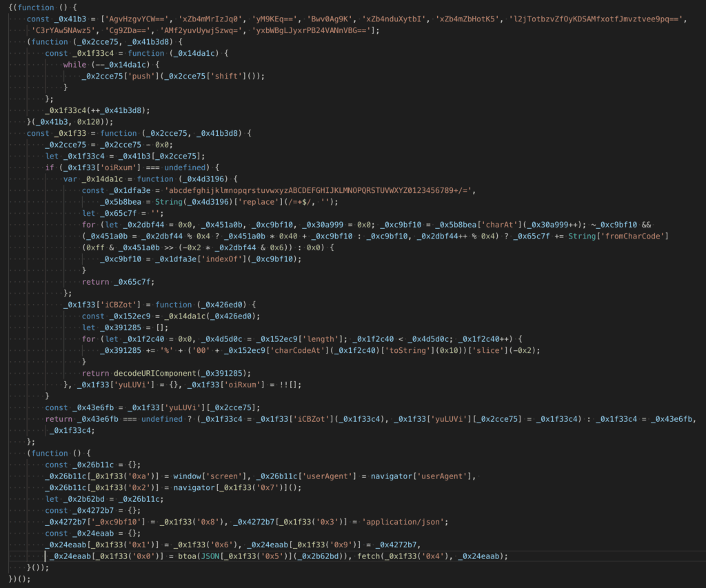Screen dimensions: 706x588
Task: Click the decodeURIComponent call
Action: [x=155, y=373]
